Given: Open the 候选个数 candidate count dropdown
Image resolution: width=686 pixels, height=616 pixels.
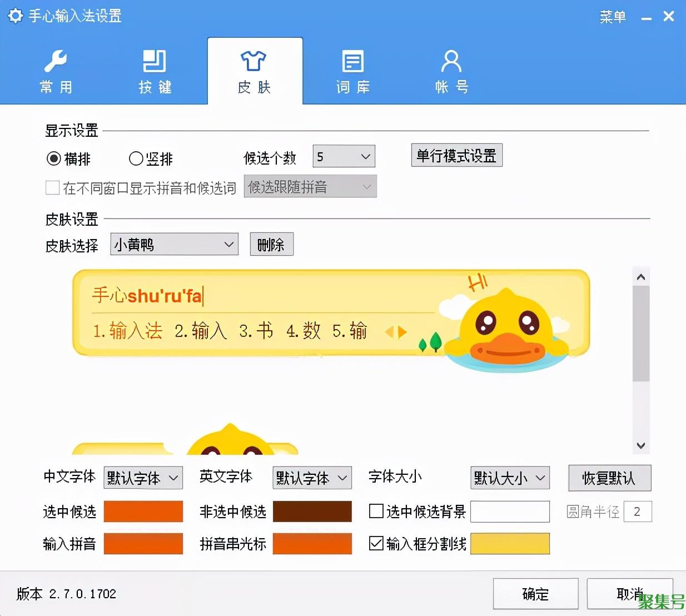Looking at the screenshot, I should click(343, 156).
